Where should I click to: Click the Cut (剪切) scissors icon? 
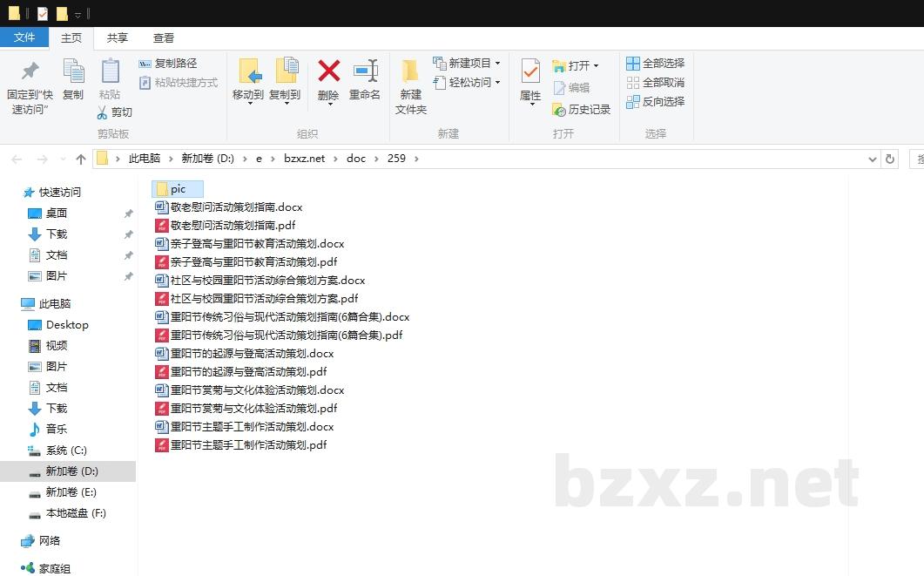coord(102,112)
